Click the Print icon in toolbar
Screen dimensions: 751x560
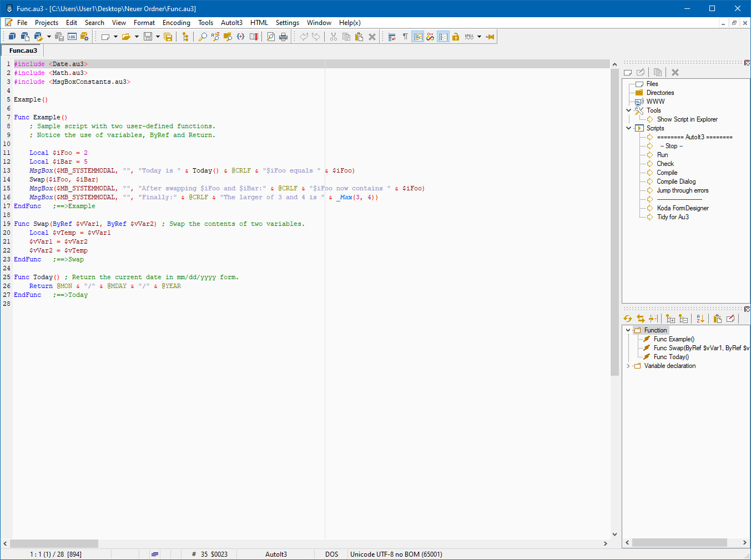click(284, 37)
